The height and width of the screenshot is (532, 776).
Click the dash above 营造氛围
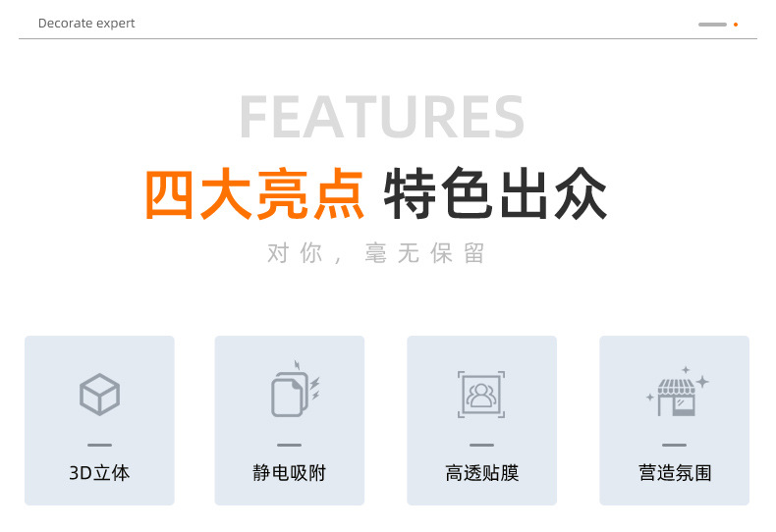tap(675, 445)
